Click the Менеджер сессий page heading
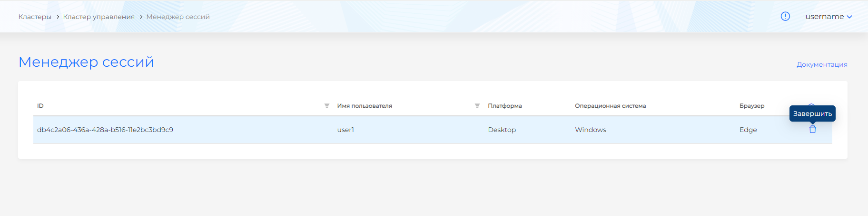 pyautogui.click(x=86, y=62)
